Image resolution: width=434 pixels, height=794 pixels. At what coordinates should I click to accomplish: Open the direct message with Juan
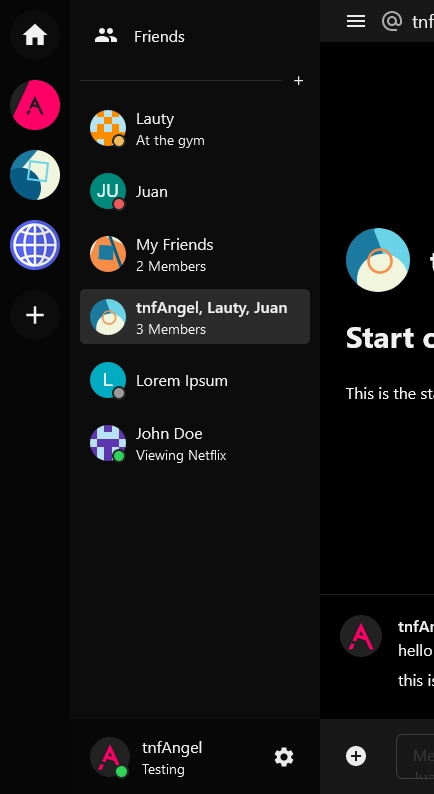pyautogui.click(x=195, y=191)
